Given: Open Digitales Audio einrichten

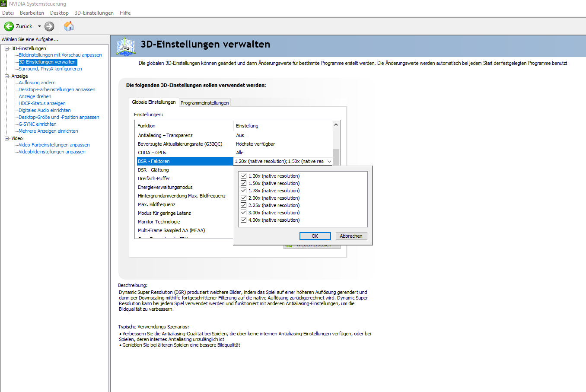Looking at the screenshot, I should click(45, 110).
